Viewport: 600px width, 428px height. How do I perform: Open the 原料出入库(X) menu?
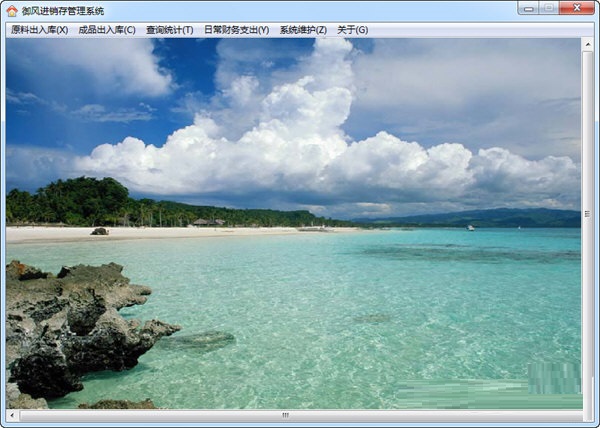[x=39, y=30]
